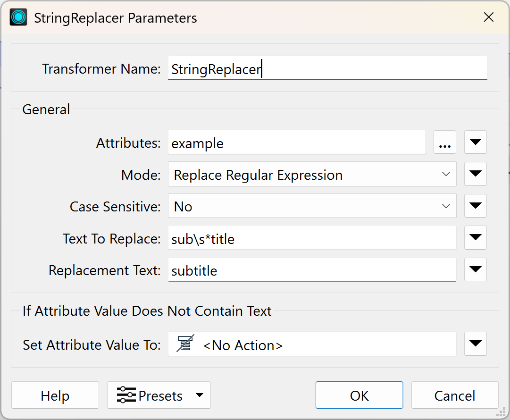The height and width of the screenshot is (420, 510).
Task: Click the Text To Replace field
Action: [312, 238]
